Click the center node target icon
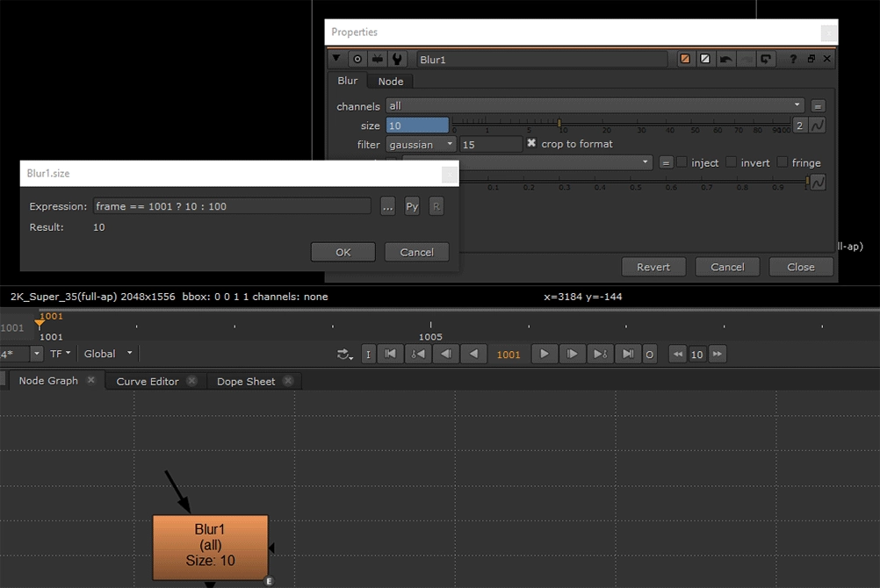 click(357, 59)
